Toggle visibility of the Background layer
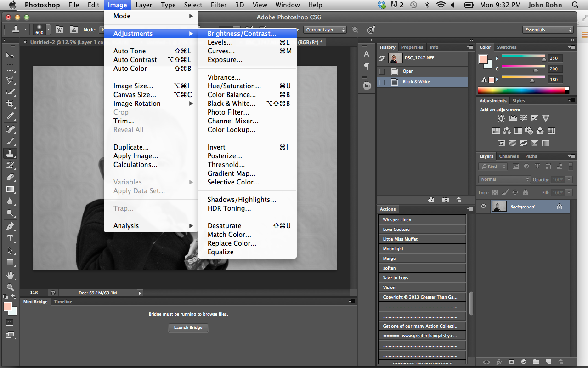Image resolution: width=588 pixels, height=368 pixels. point(483,207)
